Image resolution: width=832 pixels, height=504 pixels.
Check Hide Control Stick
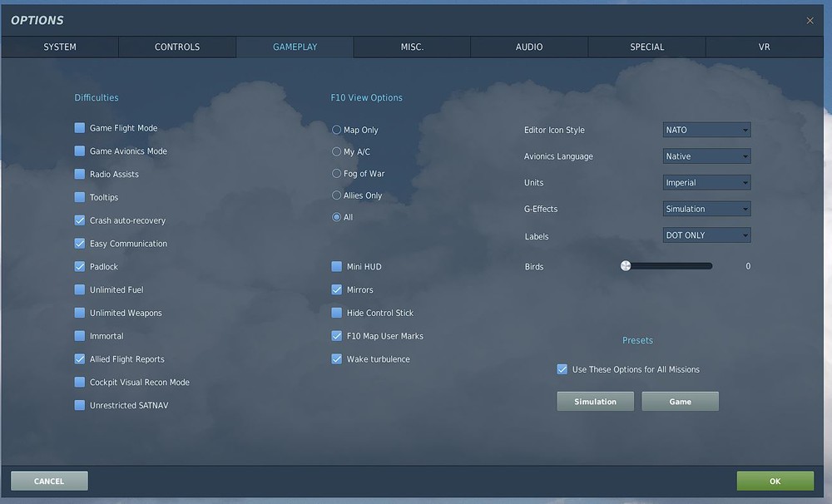tap(336, 313)
